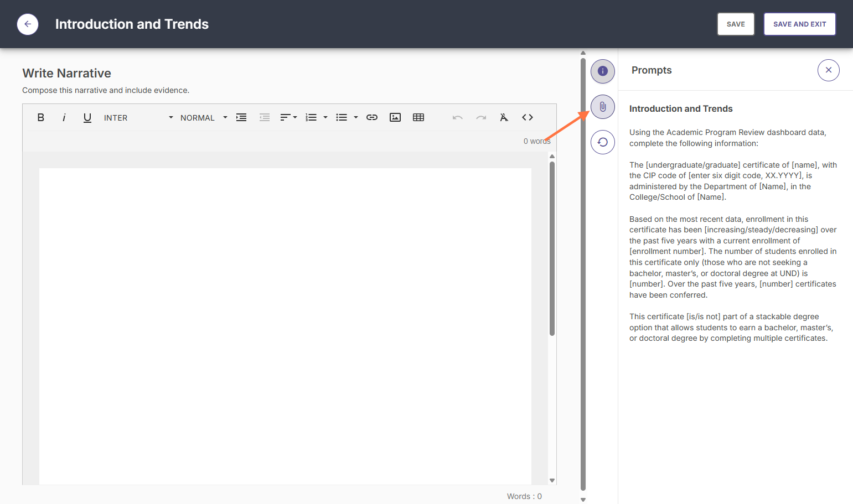Click the prompt paragraph starting 'Based on the most recent data'
The height and width of the screenshot is (504, 853).
click(x=733, y=257)
